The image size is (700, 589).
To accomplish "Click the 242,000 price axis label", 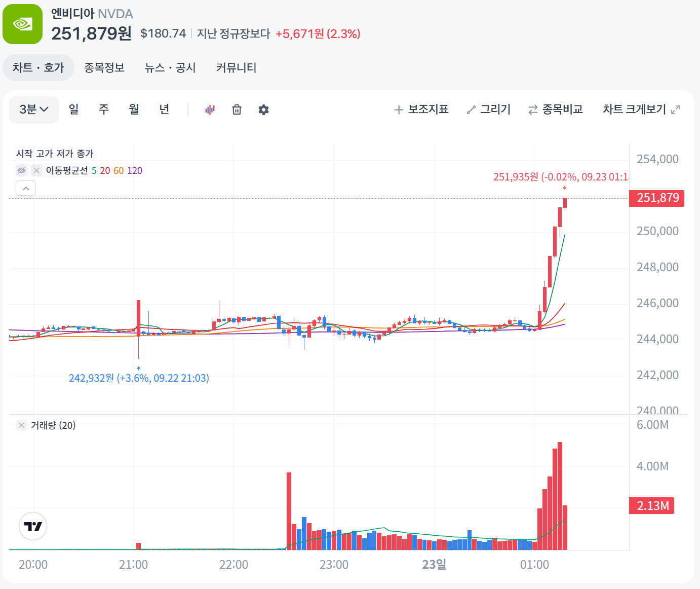I will [x=657, y=375].
